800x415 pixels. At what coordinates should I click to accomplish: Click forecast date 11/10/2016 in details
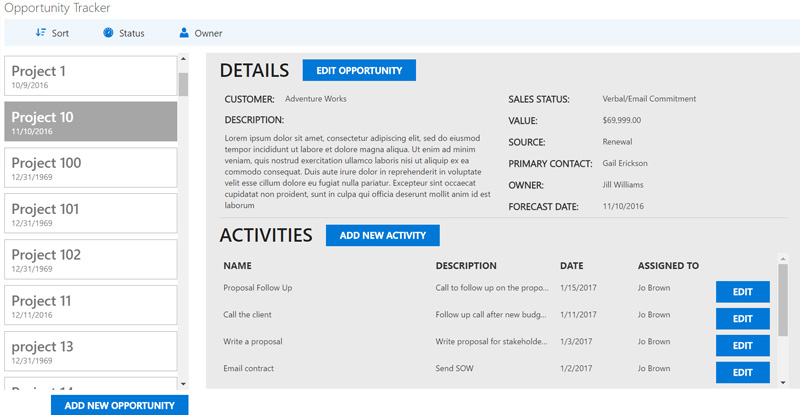coord(623,206)
